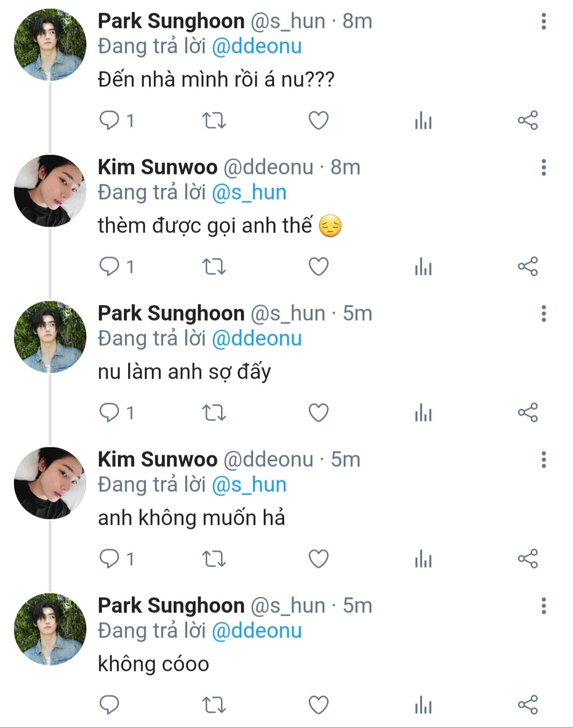
Task: View analytics for the "Đến nhà mình rồi á nu???" tweet
Action: coord(423,121)
